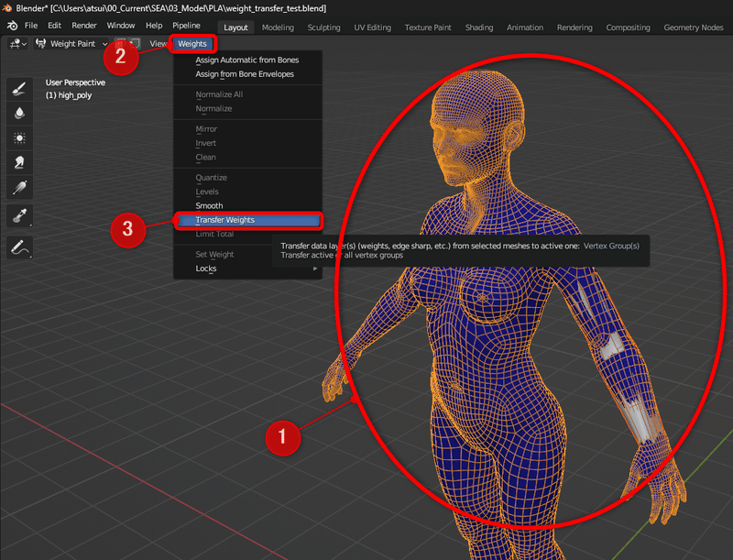The image size is (733, 560).
Task: Select Mirror from the Weights menu
Action: (247, 129)
